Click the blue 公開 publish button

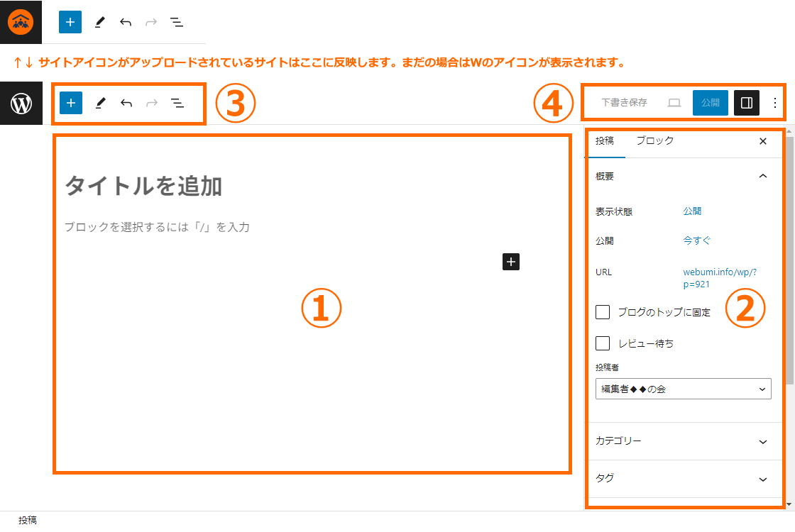tap(710, 103)
